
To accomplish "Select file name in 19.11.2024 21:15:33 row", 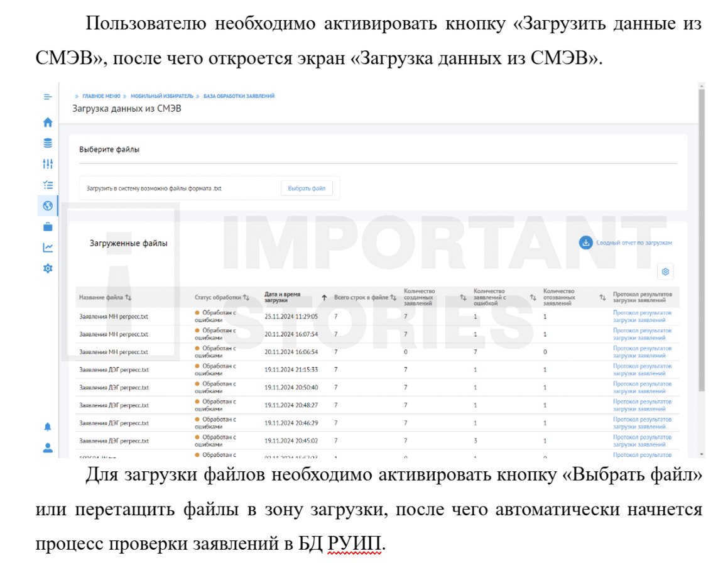I will coord(114,369).
